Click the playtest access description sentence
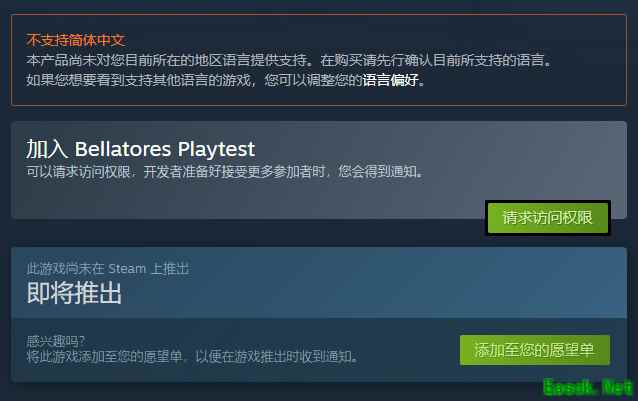The height and width of the screenshot is (401, 638). tap(225, 172)
